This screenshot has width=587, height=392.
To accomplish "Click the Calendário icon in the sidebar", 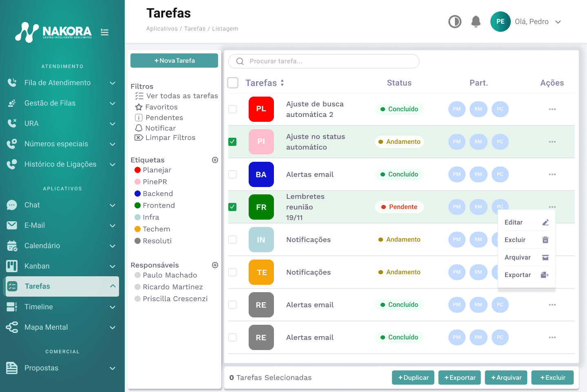I will (12, 246).
